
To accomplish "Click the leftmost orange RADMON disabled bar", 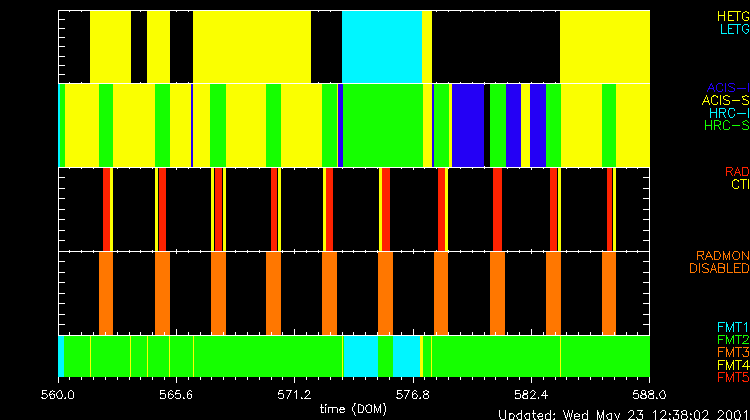I will click(x=106, y=292).
